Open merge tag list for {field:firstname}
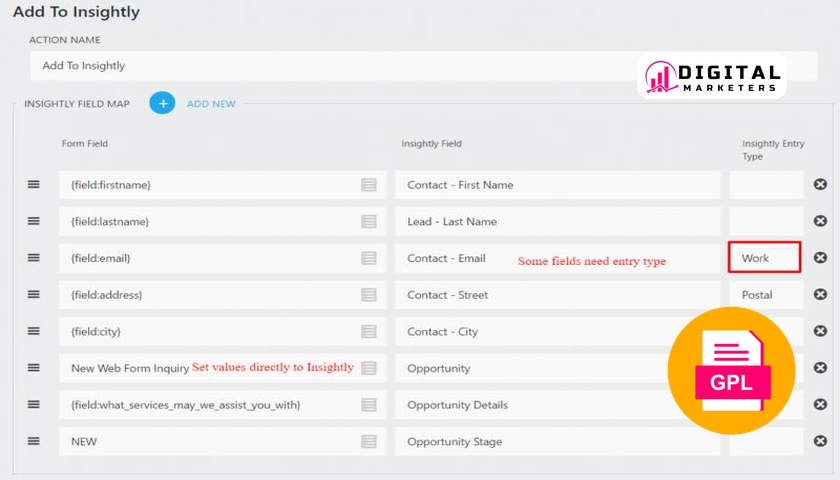The width and height of the screenshot is (840, 480). point(369,185)
